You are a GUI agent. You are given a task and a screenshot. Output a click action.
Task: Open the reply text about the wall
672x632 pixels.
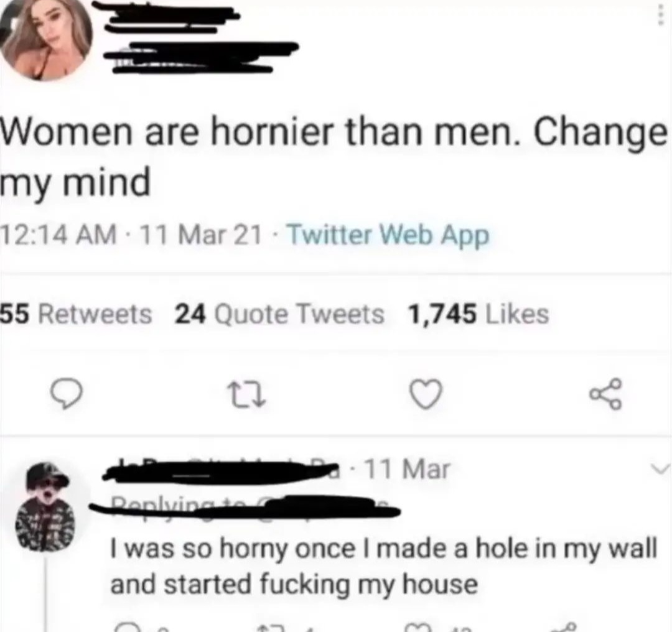click(383, 567)
